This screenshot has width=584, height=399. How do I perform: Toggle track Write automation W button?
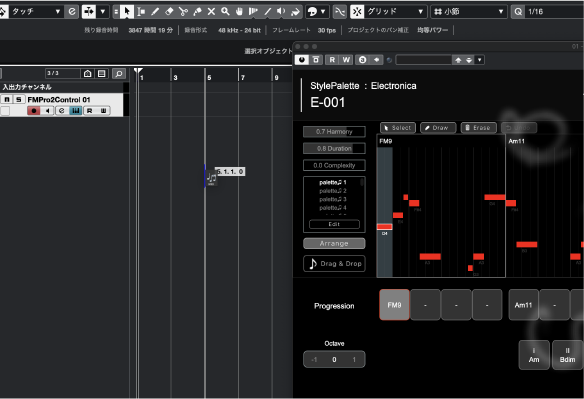[103, 111]
